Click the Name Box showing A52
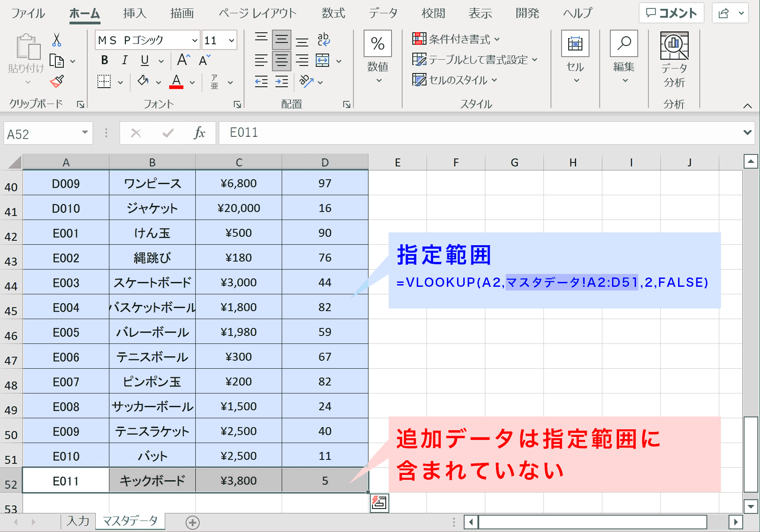This screenshot has height=532, width=760. click(48, 133)
